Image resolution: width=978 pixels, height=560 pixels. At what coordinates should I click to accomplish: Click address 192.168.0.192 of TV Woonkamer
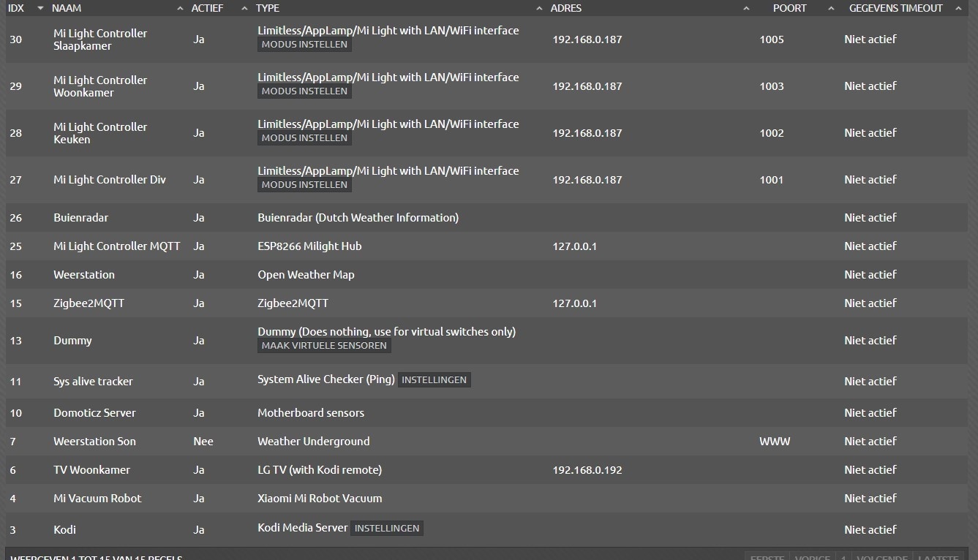(587, 470)
